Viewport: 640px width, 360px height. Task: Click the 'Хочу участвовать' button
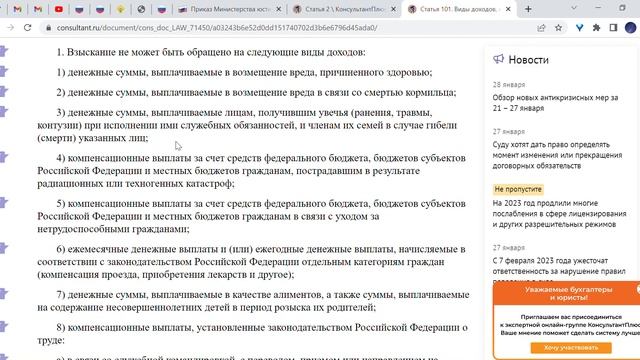(571, 348)
